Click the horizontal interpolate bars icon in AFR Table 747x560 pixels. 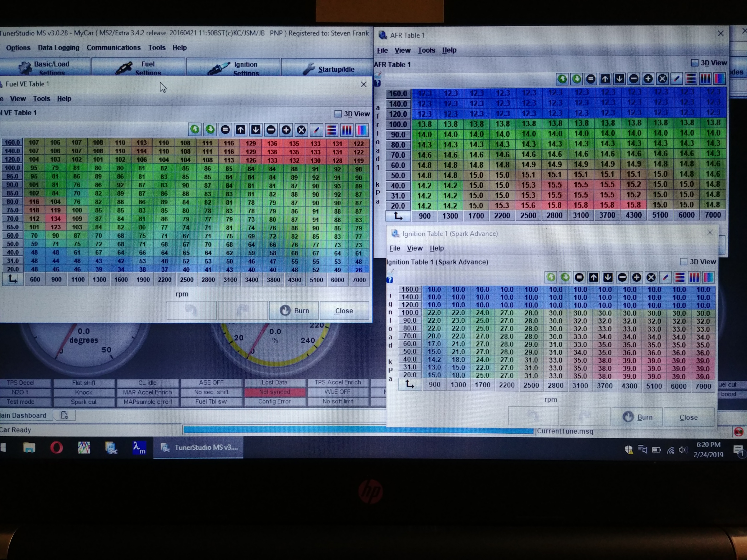coord(691,79)
